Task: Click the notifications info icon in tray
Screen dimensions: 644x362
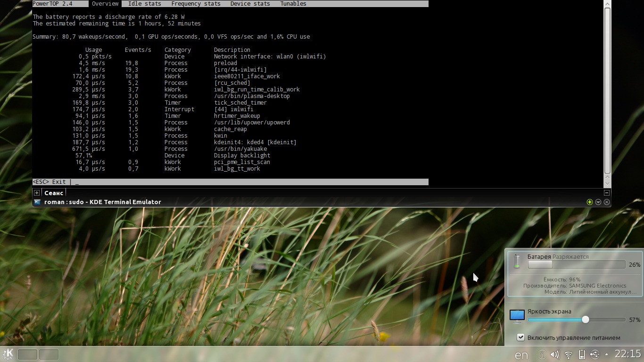Action: click(542, 354)
